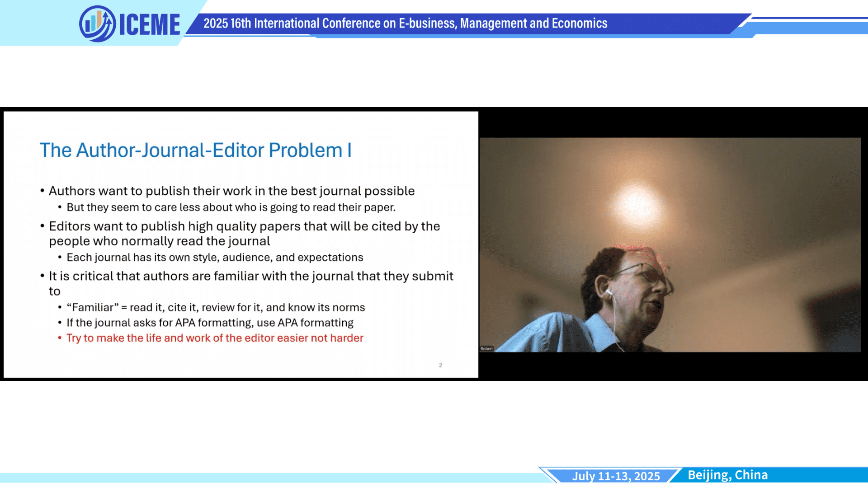868x488 pixels.
Task: Click the ICEME logo text
Action: [150, 24]
